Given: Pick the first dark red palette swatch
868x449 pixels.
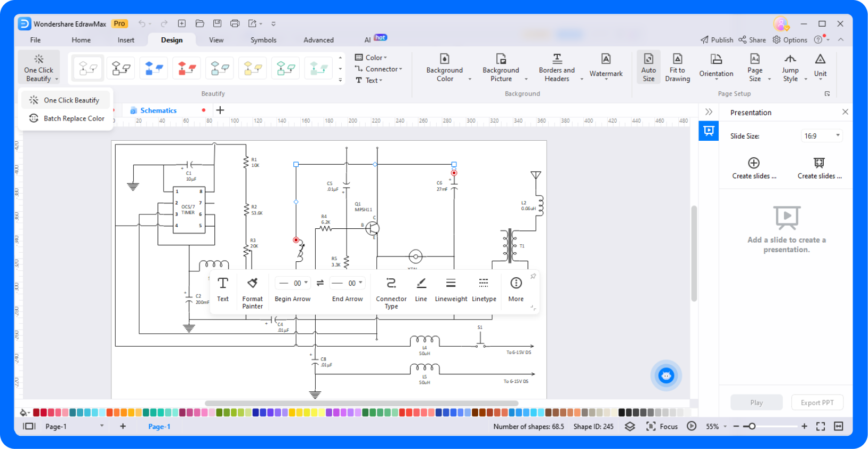Looking at the screenshot, I should 36,412.
